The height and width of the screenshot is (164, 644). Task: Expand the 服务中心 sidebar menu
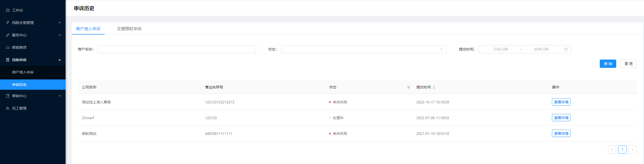[x=33, y=35]
